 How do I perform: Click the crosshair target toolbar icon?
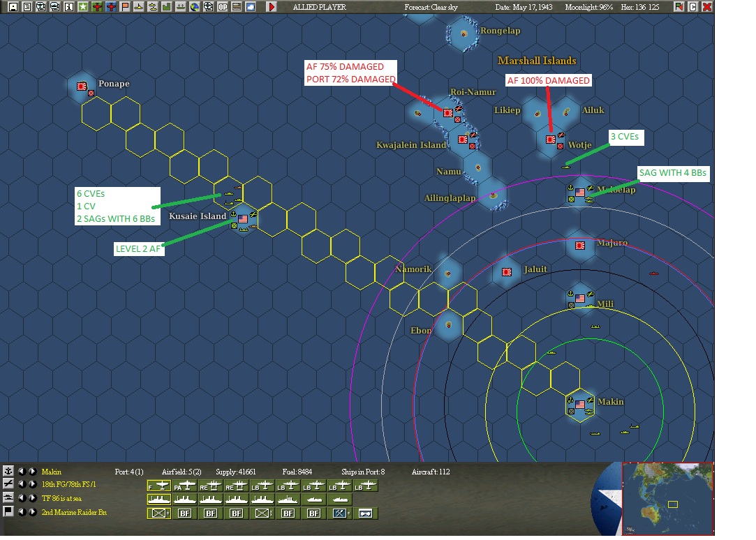[209, 7]
